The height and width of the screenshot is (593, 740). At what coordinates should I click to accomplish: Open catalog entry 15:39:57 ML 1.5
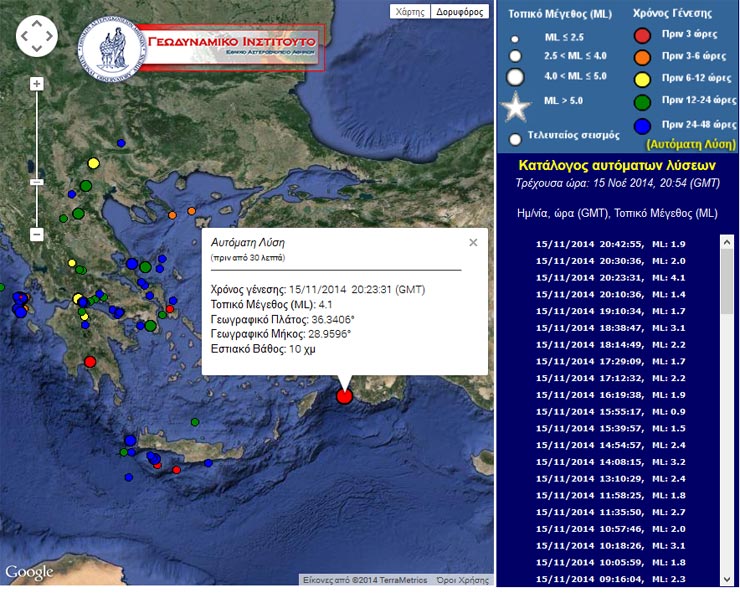pyautogui.click(x=611, y=428)
